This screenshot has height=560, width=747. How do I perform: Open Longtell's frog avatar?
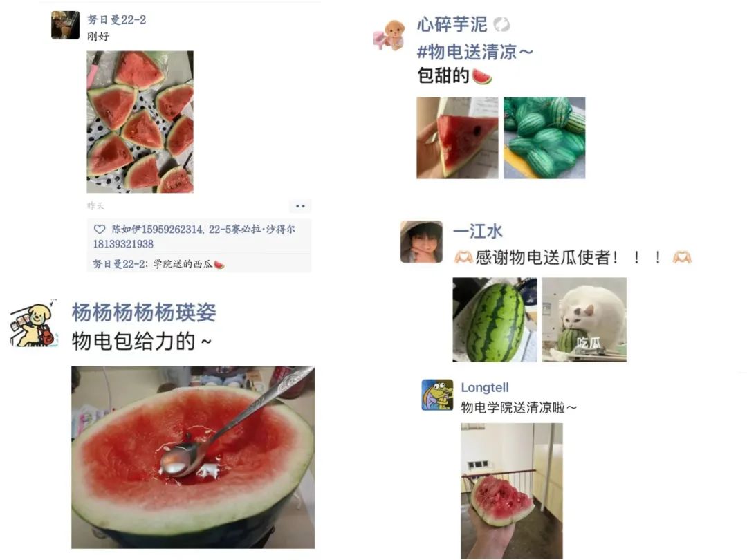tap(437, 395)
